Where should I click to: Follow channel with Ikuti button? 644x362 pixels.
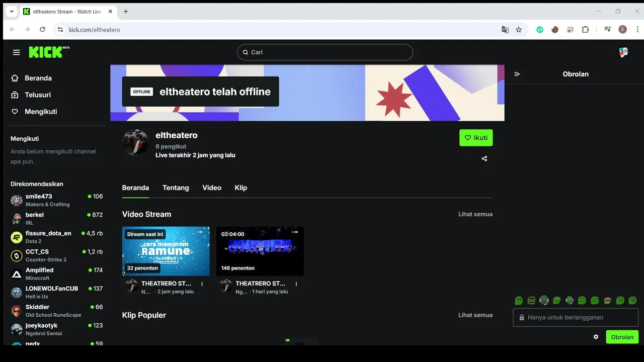476,138
